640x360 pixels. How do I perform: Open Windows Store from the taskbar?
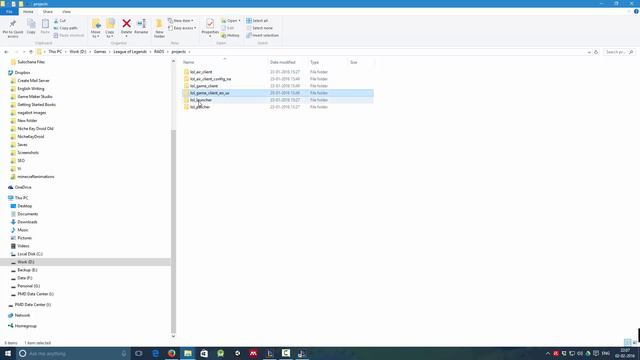click(204, 353)
